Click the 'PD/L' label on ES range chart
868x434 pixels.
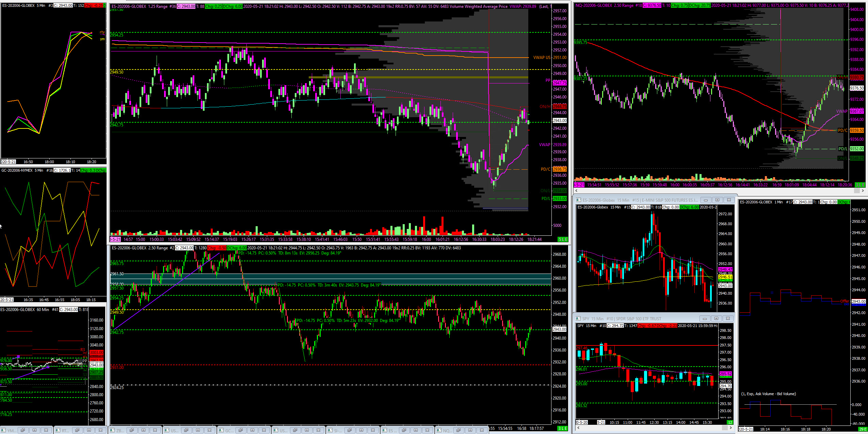(x=546, y=199)
